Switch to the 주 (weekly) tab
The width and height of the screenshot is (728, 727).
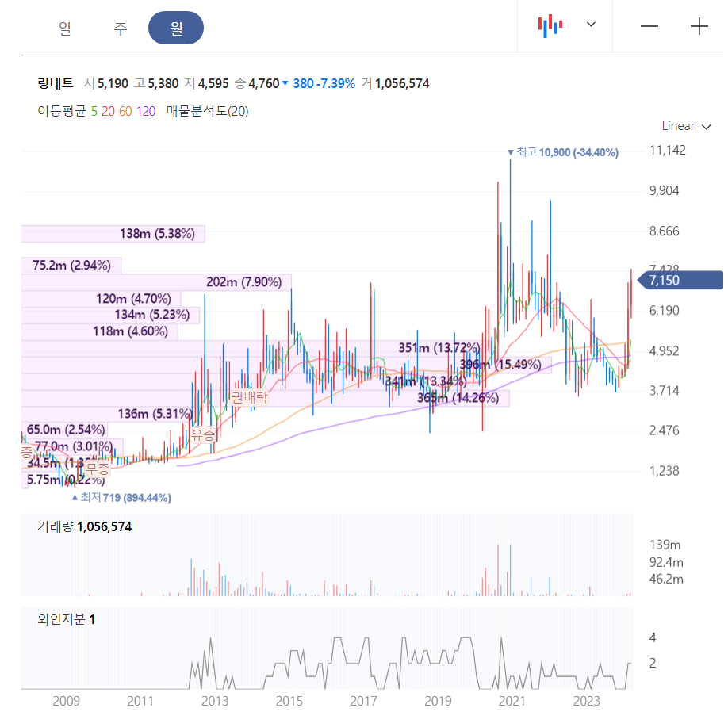point(121,29)
